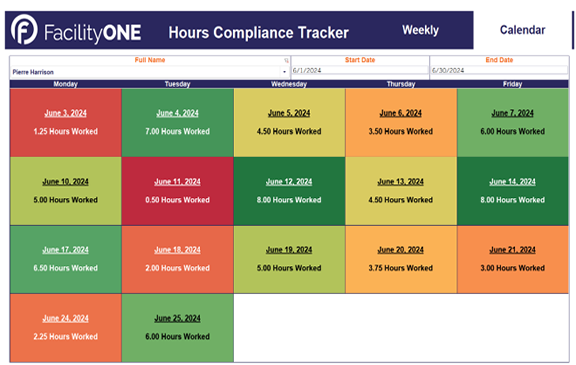Open the June 6, 2024 link
This screenshot has width=576, height=365.
click(401, 113)
